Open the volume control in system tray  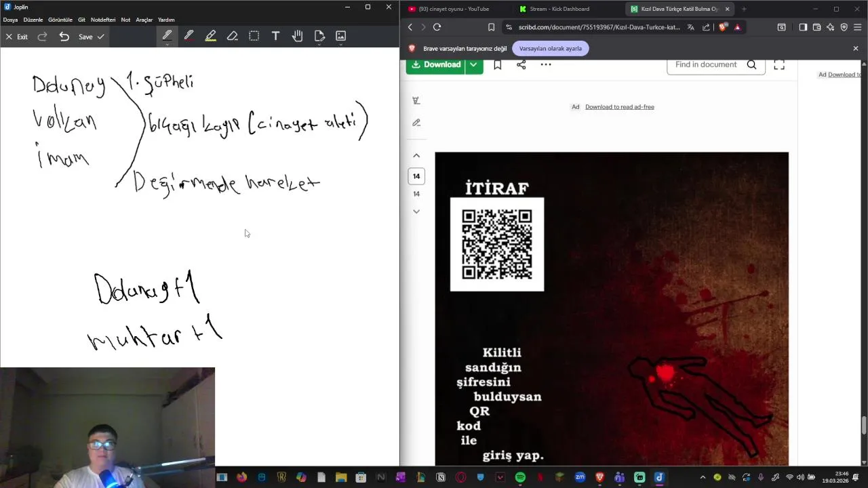800,477
